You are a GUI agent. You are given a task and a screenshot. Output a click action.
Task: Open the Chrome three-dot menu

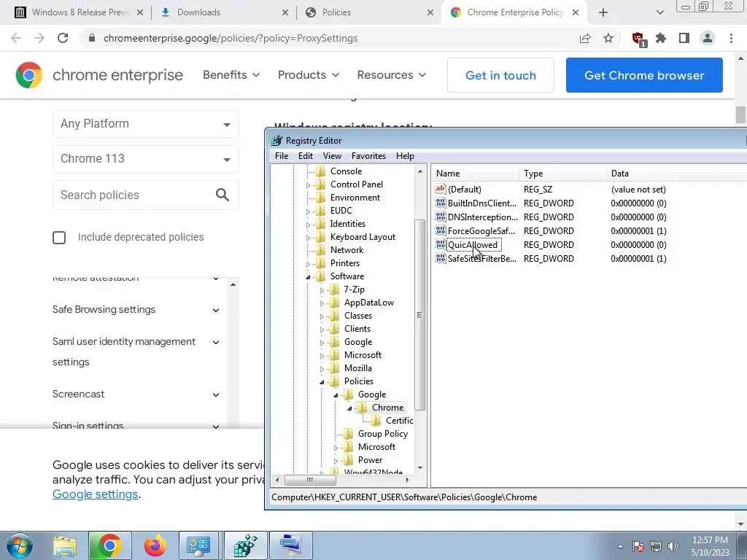coord(731,38)
